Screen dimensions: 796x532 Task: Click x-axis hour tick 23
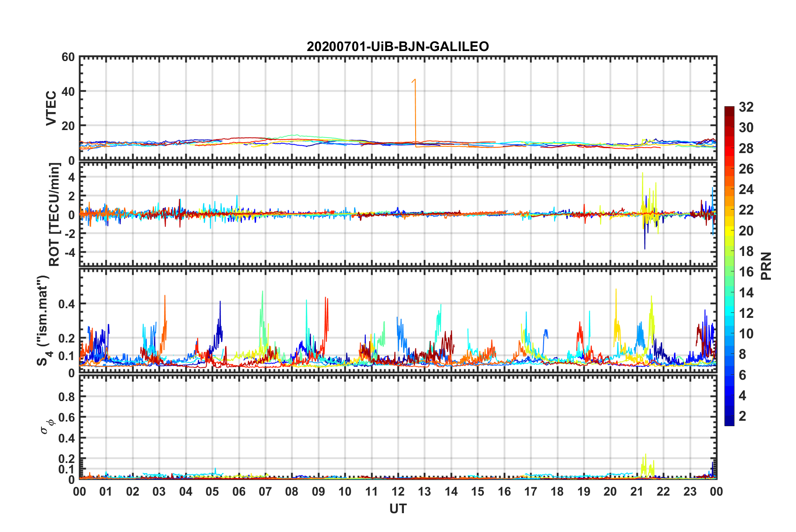click(690, 492)
